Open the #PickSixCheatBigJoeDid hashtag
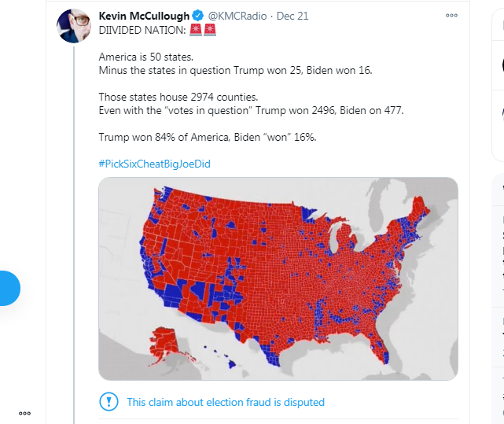This screenshot has width=504, height=424. tap(155, 164)
